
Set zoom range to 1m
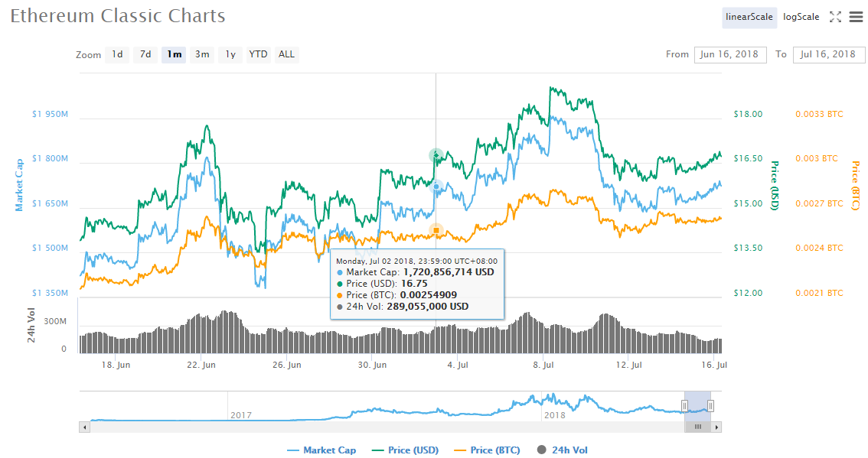click(174, 54)
